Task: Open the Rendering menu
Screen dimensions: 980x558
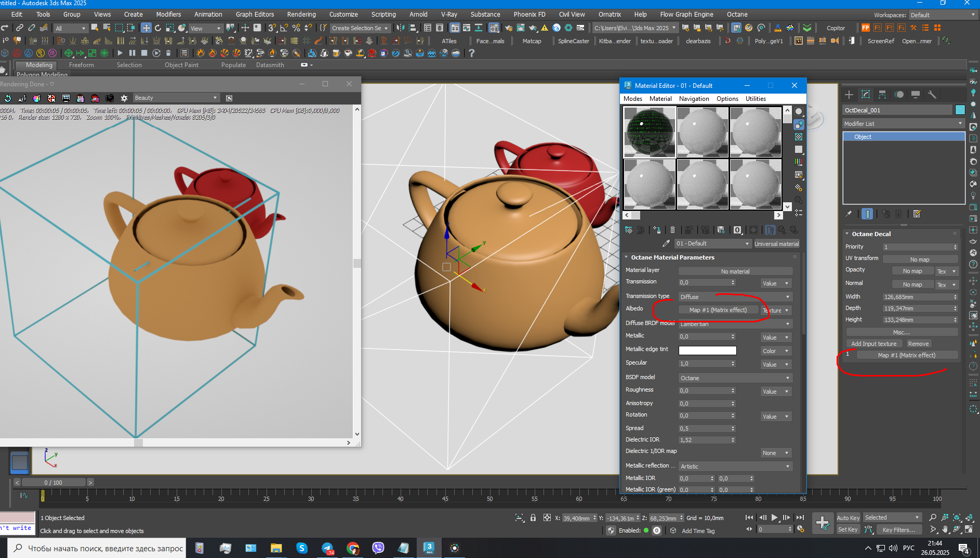Action: pos(301,15)
